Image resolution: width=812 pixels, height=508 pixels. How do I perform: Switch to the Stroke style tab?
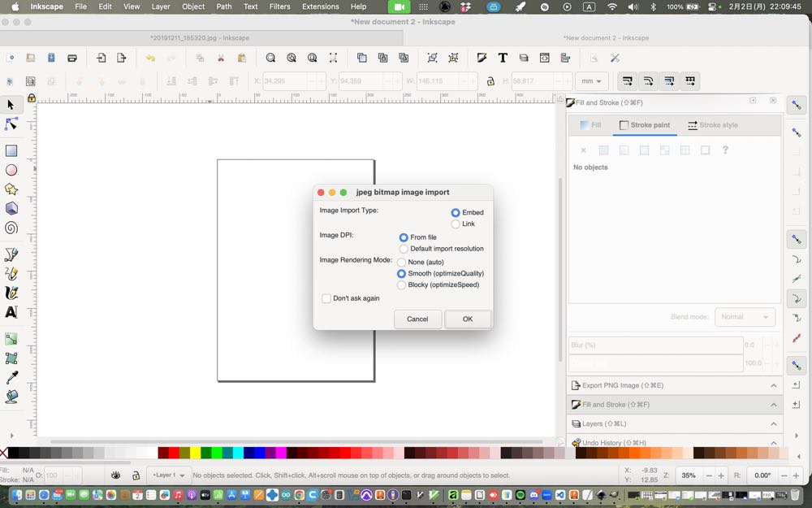click(712, 125)
